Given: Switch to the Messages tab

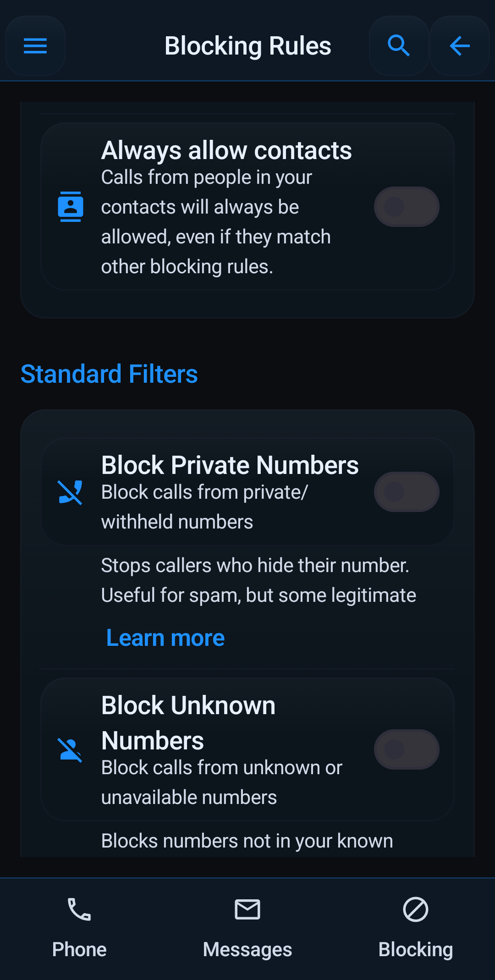Looking at the screenshot, I should (x=247, y=926).
